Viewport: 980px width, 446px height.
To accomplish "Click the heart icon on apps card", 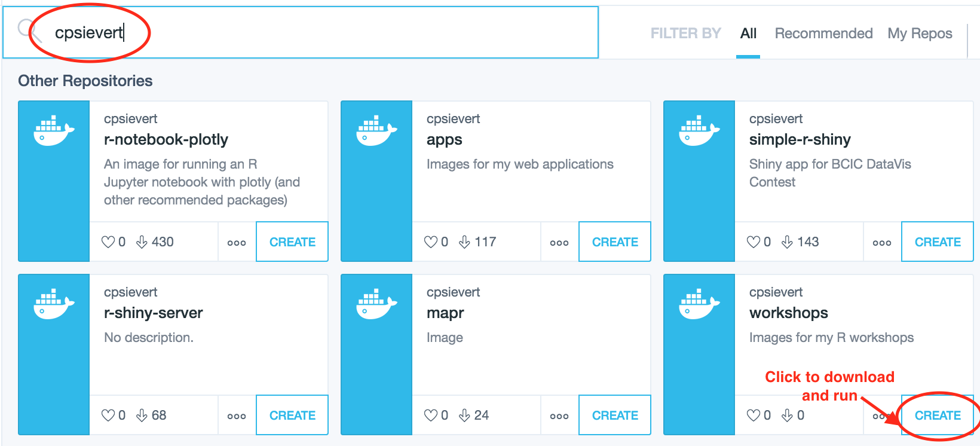I will pyautogui.click(x=431, y=242).
